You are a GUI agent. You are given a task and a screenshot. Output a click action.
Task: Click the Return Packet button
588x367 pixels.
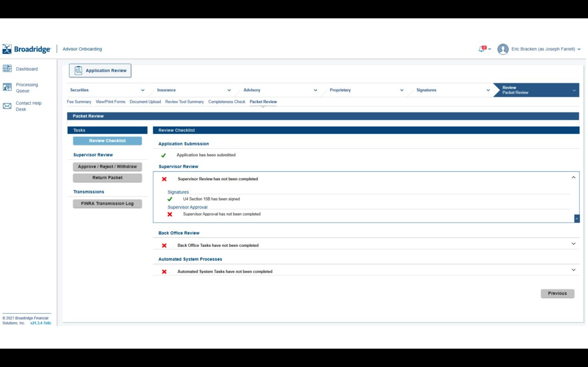(107, 178)
